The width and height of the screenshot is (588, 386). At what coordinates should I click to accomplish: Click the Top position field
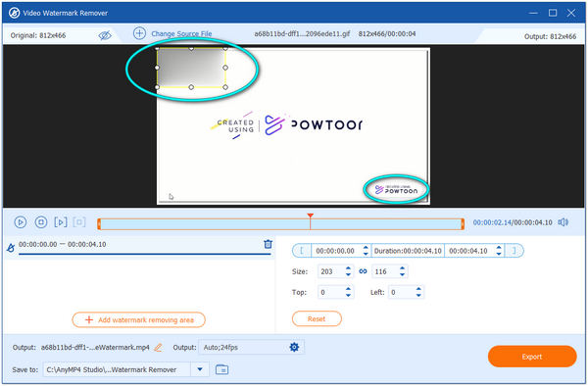330,292
